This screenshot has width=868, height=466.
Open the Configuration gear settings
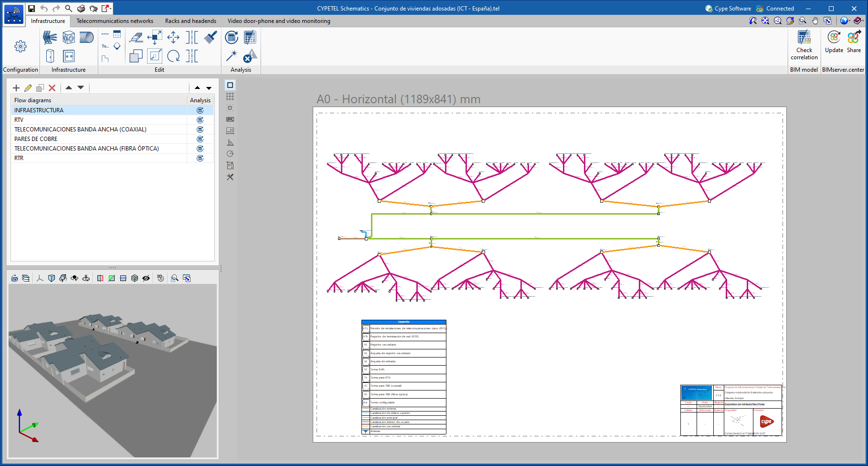20,46
